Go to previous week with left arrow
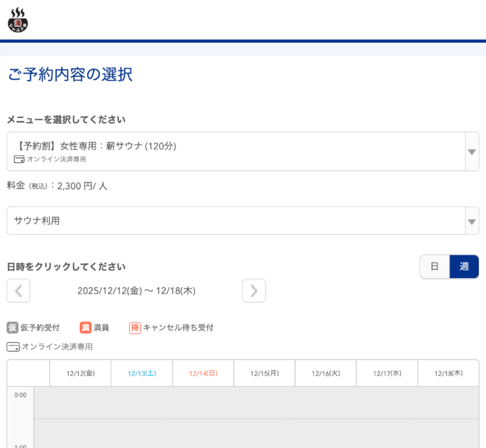The image size is (486, 448). 18,291
